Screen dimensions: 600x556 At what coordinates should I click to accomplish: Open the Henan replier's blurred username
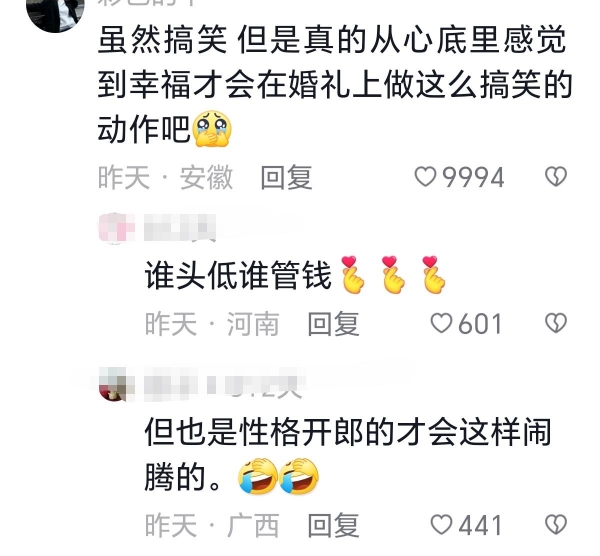click(180, 228)
